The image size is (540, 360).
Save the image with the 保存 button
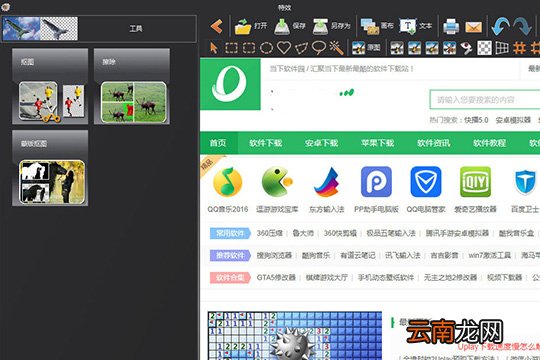(x=290, y=26)
